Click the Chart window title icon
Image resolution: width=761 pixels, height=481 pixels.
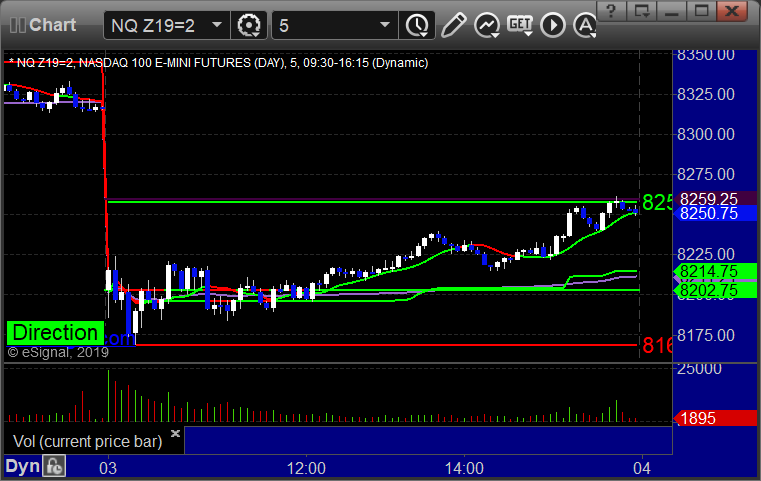[x=17, y=25]
